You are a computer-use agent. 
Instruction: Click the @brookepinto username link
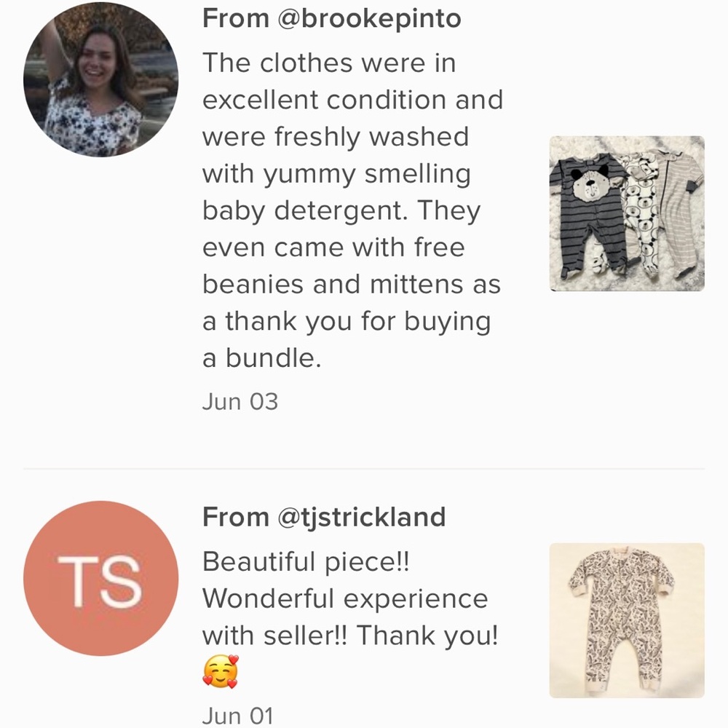[369, 19]
